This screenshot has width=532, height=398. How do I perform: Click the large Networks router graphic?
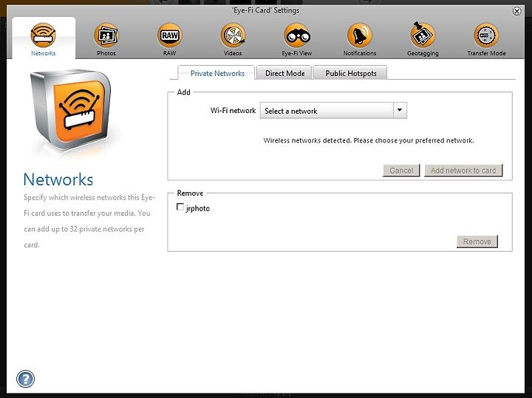(71, 109)
